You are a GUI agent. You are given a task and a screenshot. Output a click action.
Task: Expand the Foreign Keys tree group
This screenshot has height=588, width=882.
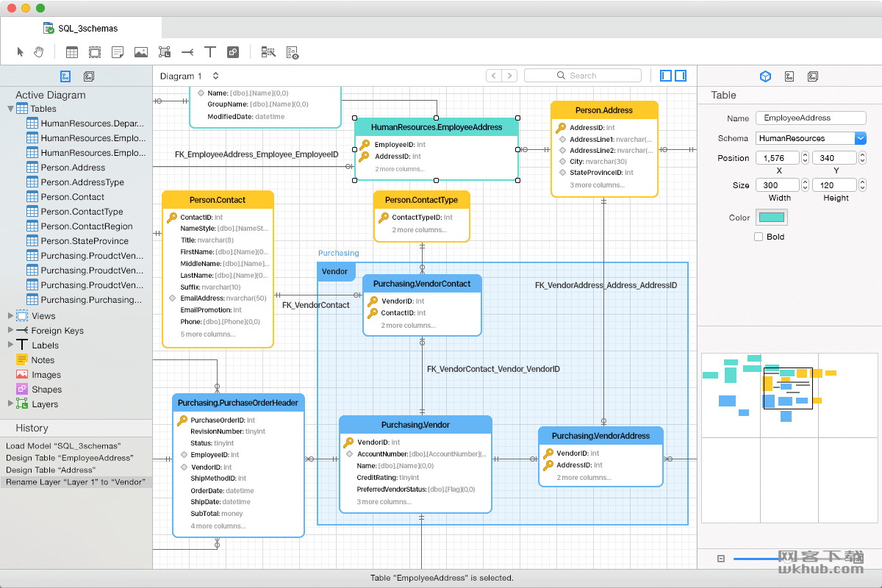[11, 330]
